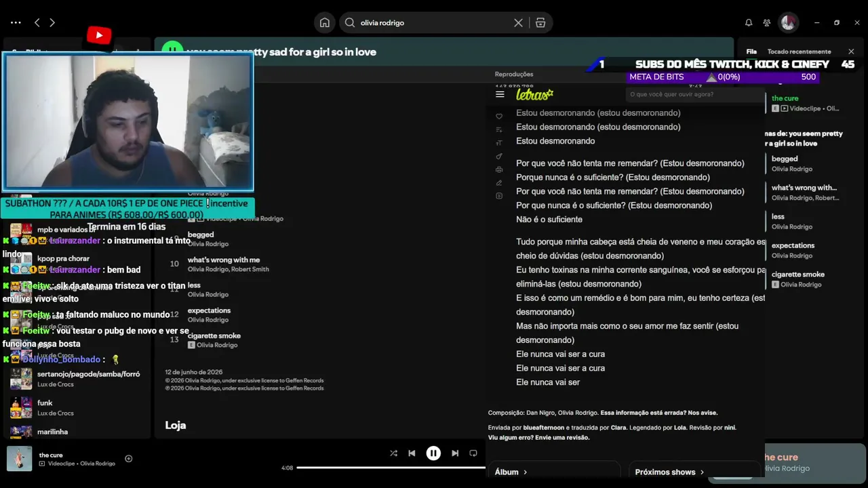Click 'Envie uma revisão' link
The height and width of the screenshot is (488, 868).
pos(562,438)
